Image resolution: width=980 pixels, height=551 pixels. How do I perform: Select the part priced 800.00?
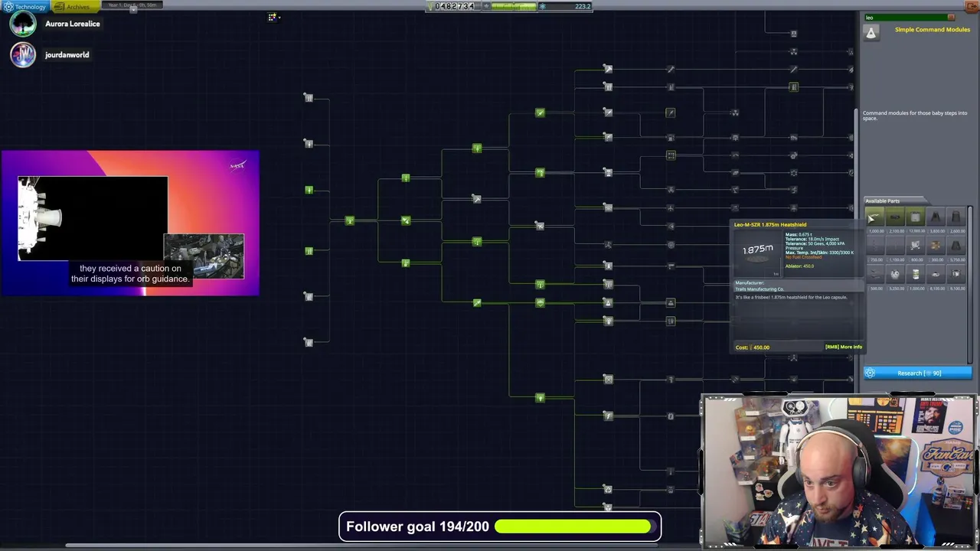[x=916, y=245]
